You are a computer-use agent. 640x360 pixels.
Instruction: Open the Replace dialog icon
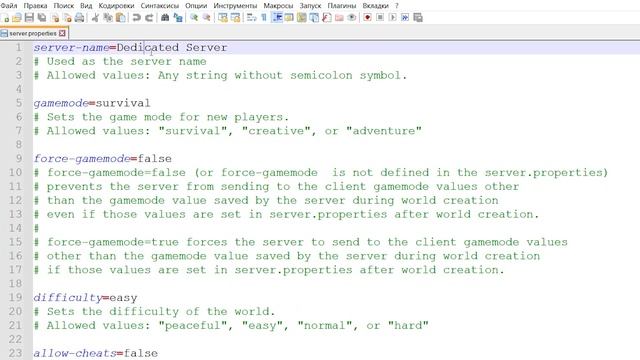point(178,18)
